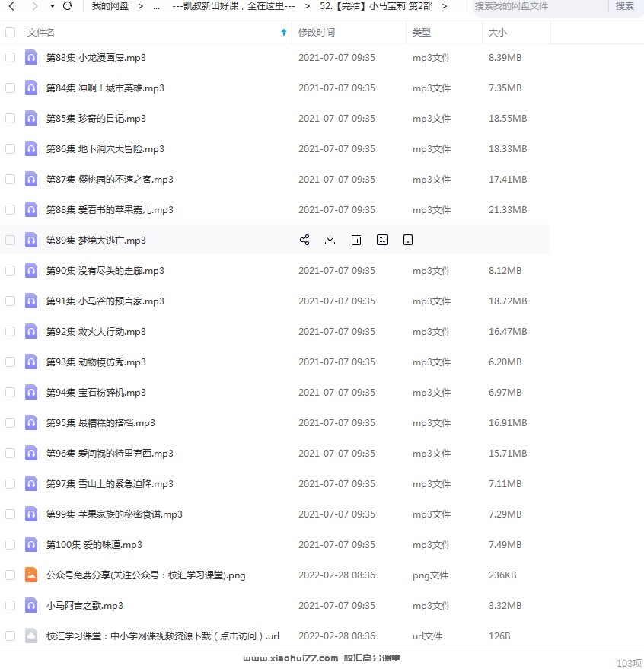Open the 52.【完结】小马宝莉 第2部 breadcrumb
The width and height of the screenshot is (644, 669).
click(376, 6)
